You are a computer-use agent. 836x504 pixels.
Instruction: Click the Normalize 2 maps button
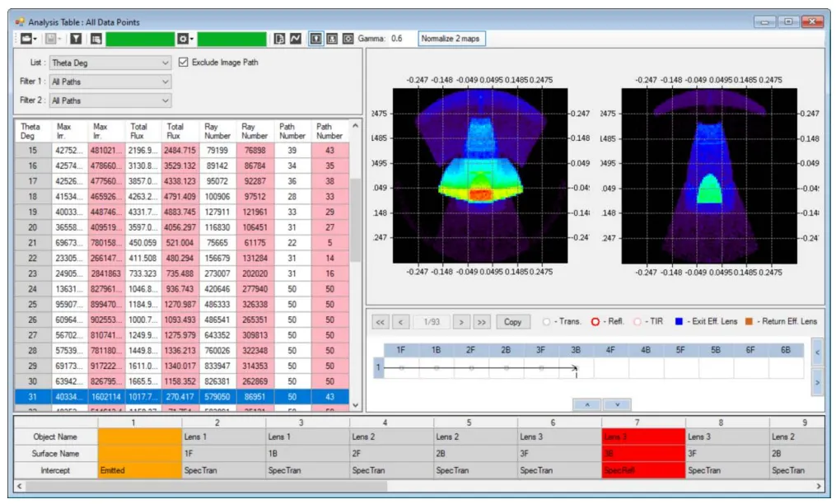coord(451,39)
